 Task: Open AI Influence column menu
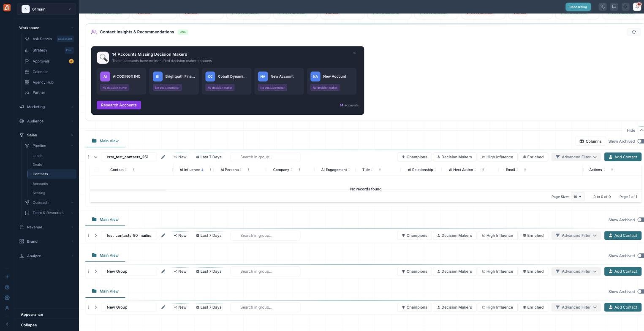pos(211,170)
